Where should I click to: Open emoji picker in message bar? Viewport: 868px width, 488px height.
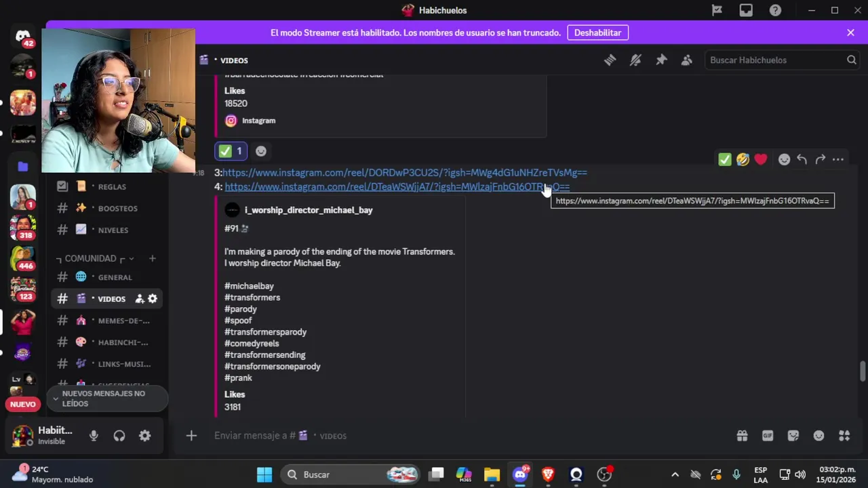819,436
